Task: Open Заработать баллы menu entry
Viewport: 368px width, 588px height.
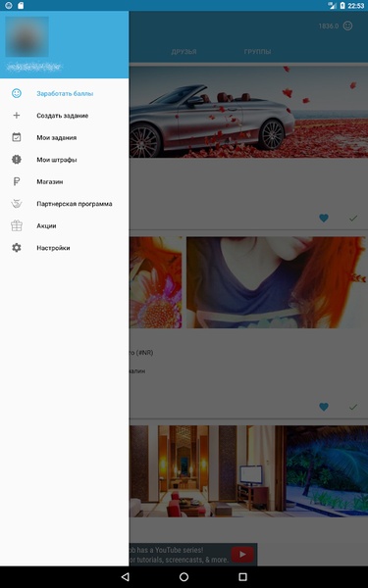Action: tap(64, 93)
